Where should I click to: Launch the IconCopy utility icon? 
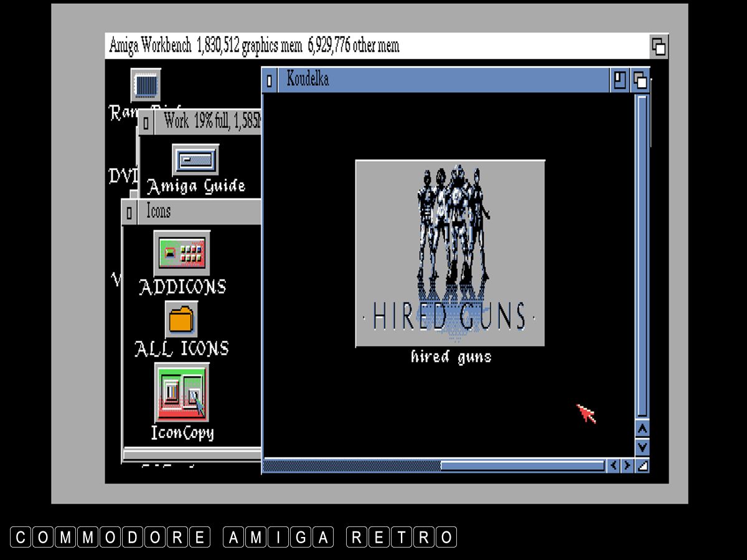point(182,393)
